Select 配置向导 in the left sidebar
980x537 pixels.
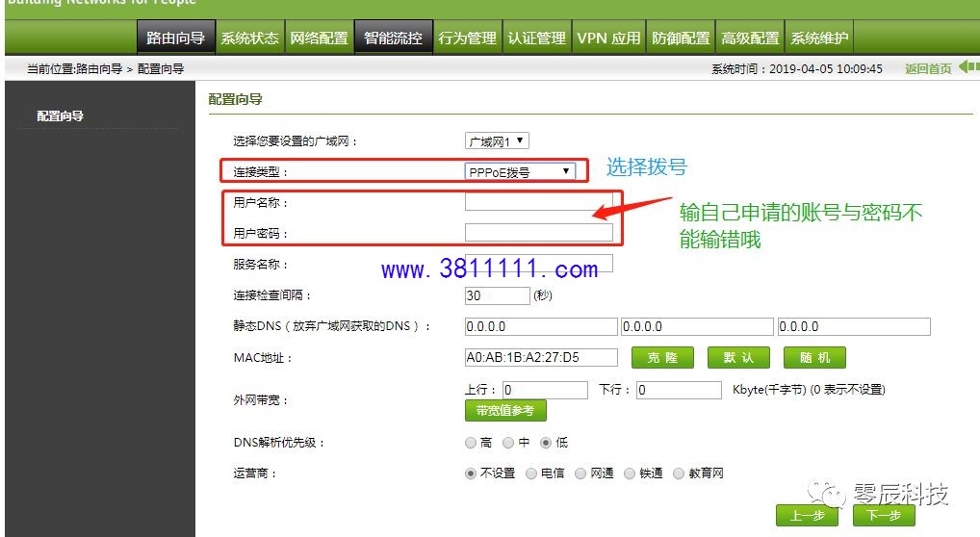(60, 115)
